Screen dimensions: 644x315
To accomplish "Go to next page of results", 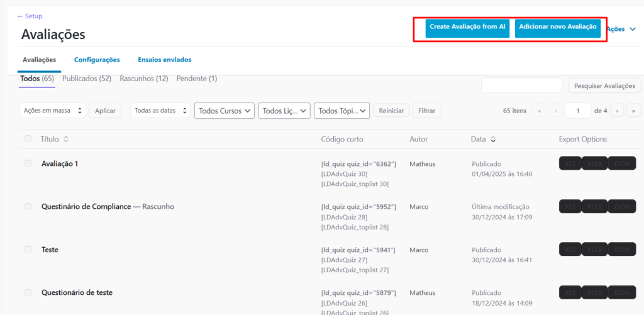I will tap(617, 111).
